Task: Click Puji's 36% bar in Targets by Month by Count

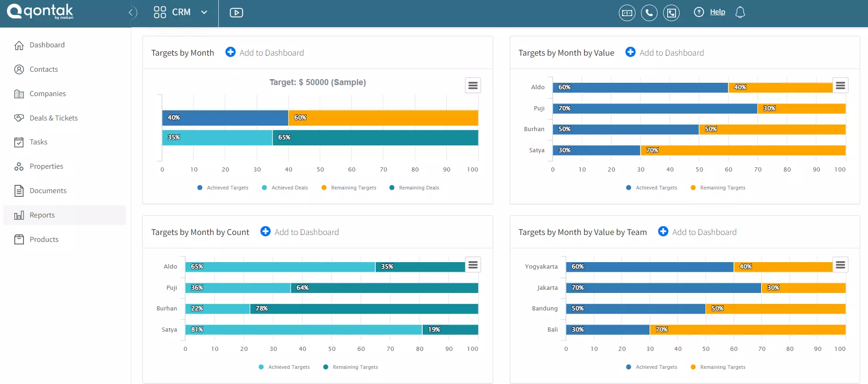Action: pyautogui.click(x=238, y=288)
